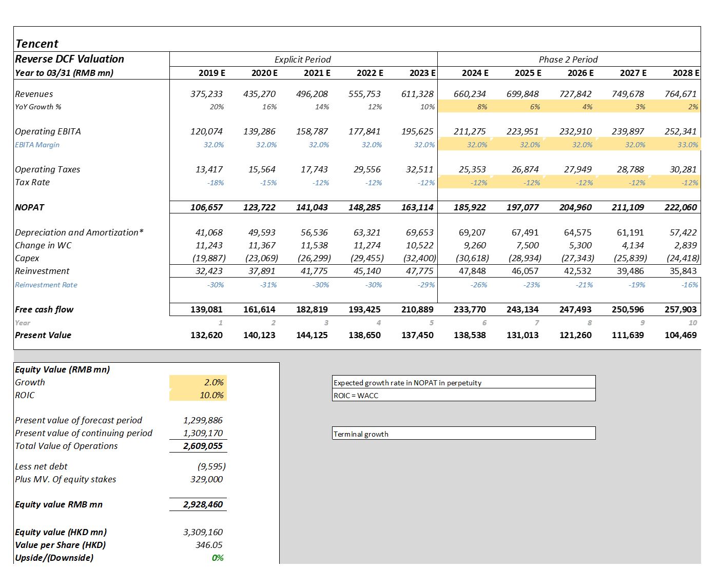Click the Reverse DCF Valuation heading
The width and height of the screenshot is (719, 588).
[x=69, y=59]
